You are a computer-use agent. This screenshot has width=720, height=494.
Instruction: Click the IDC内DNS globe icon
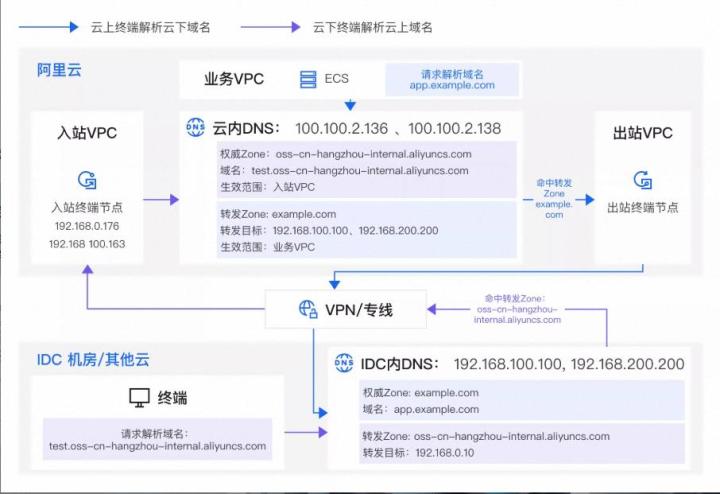click(x=344, y=363)
